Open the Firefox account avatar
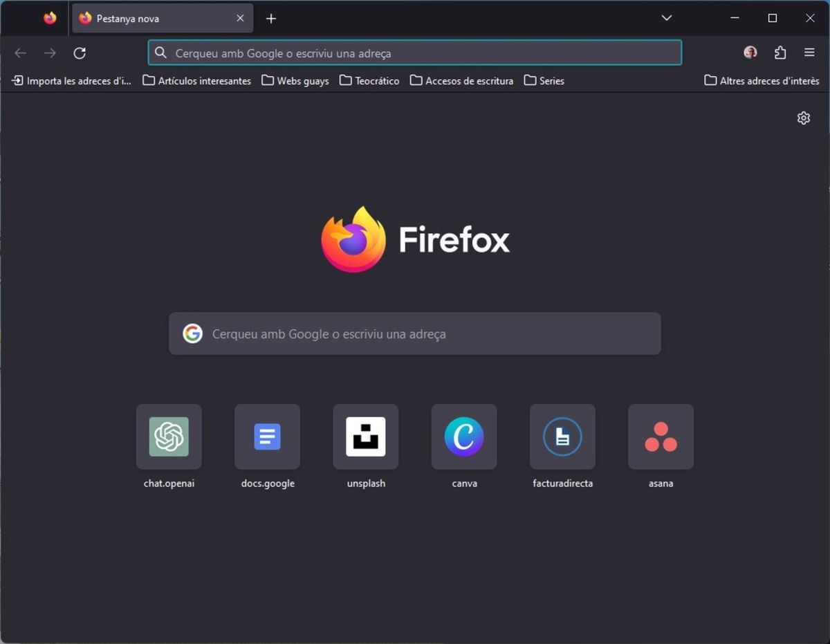The image size is (830, 644). click(x=750, y=53)
